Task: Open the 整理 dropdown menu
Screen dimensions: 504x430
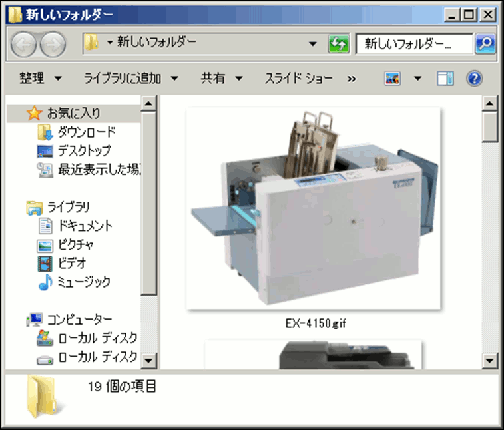Action: (x=40, y=79)
